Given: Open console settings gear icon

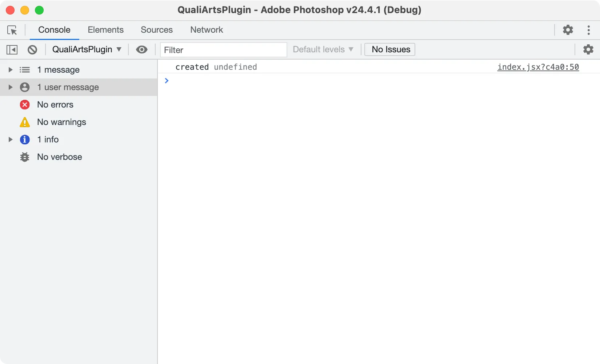Looking at the screenshot, I should (588, 49).
